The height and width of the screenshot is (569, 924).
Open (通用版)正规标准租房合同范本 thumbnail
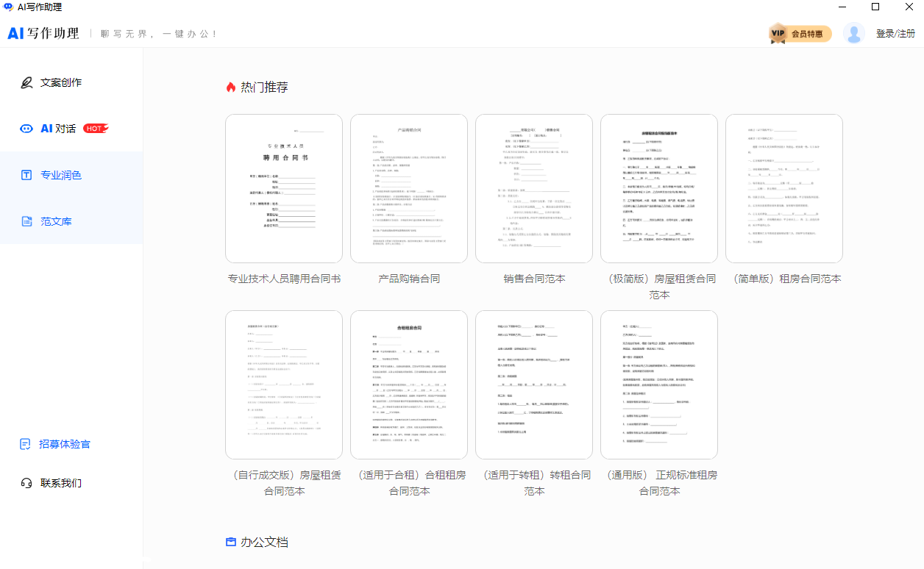pos(659,384)
